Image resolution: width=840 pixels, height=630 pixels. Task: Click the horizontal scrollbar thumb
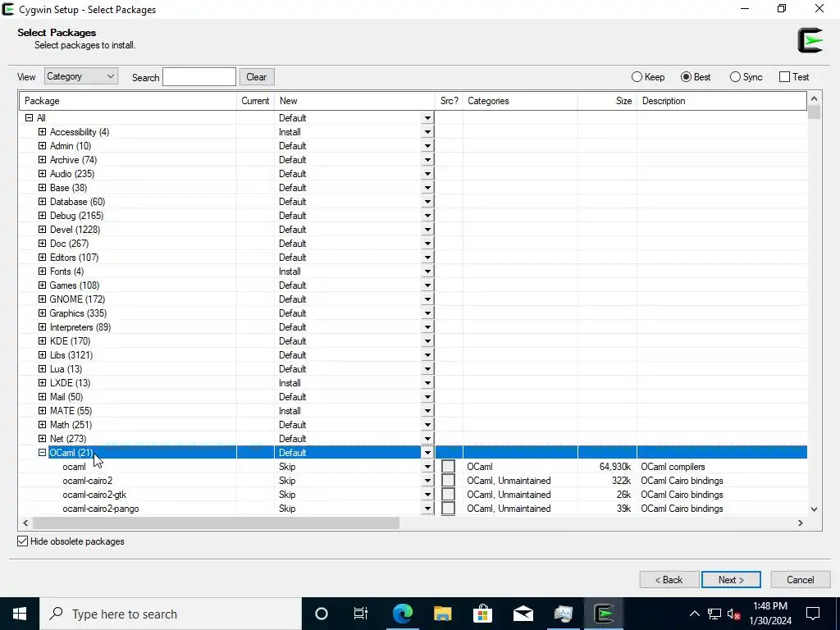216,523
